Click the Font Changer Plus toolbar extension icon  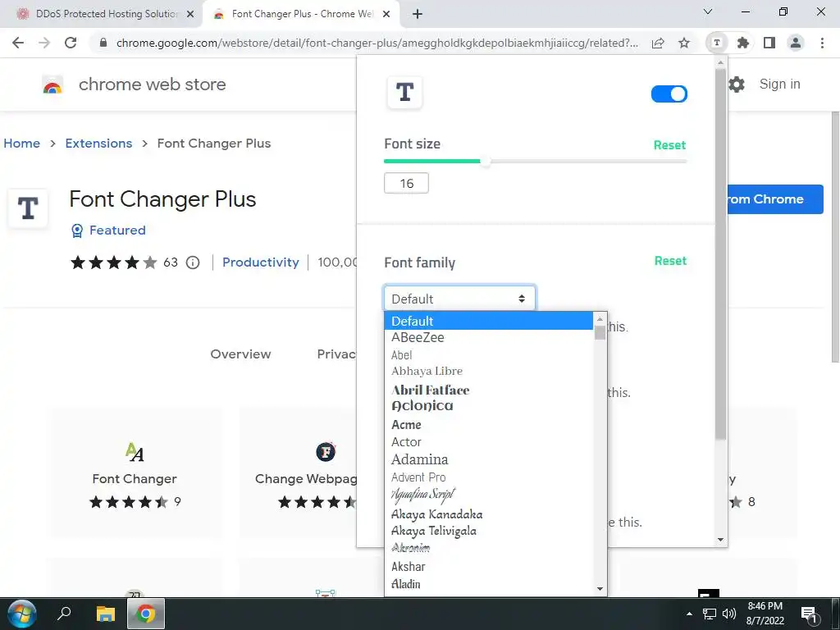(x=717, y=43)
